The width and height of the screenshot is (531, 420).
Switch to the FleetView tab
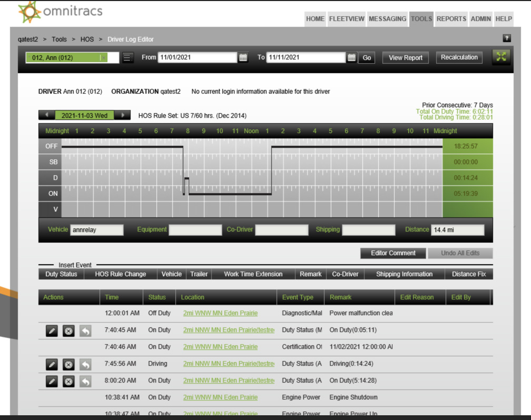coord(346,19)
